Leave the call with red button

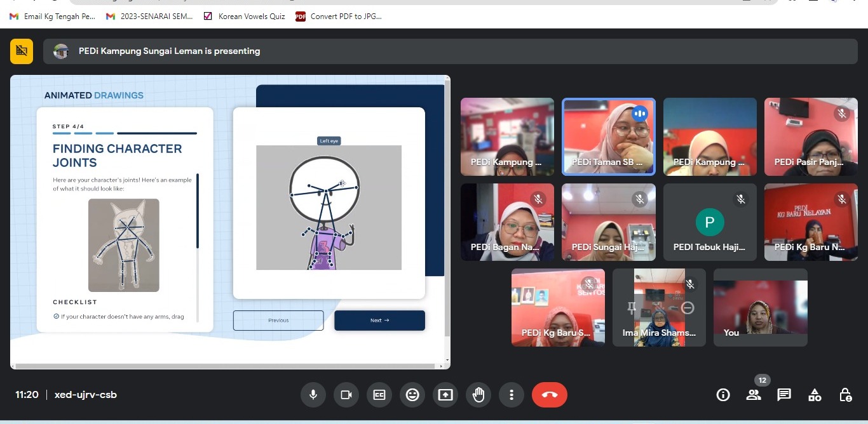tap(550, 395)
